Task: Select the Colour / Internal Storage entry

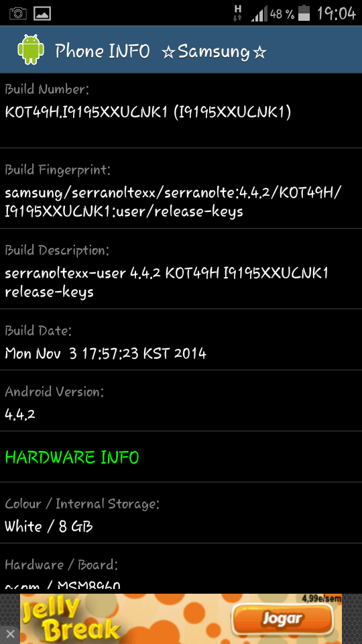Action: click(181, 513)
